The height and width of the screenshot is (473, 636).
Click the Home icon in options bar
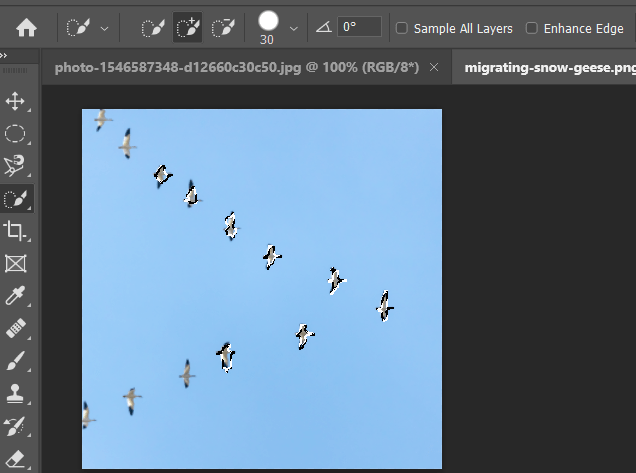(x=26, y=28)
